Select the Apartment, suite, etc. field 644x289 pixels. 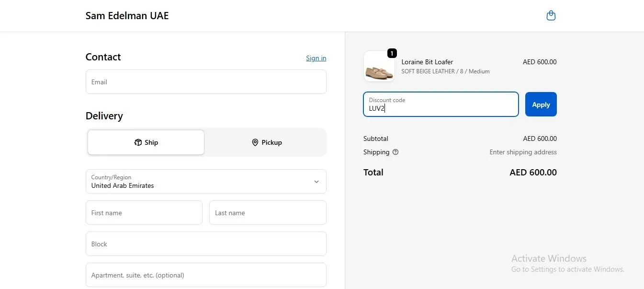pyautogui.click(x=206, y=275)
